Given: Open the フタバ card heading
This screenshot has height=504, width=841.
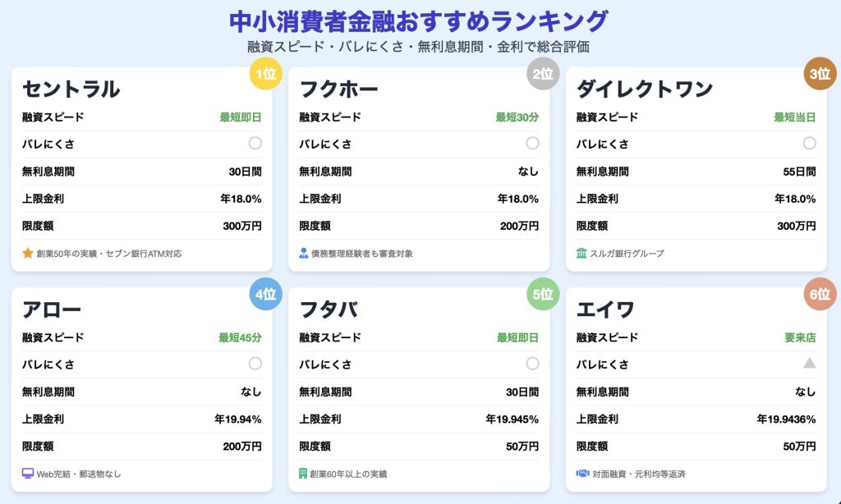Looking at the screenshot, I should click(x=329, y=309).
